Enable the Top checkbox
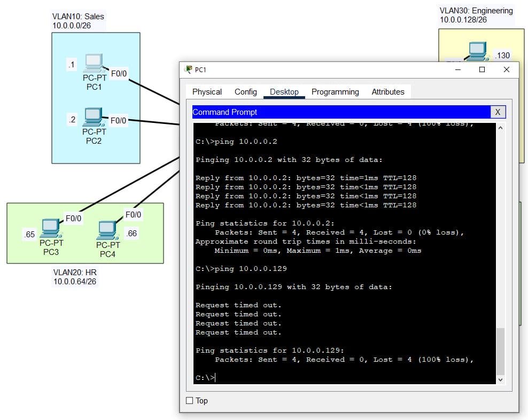This screenshot has height=420, width=528. point(189,401)
